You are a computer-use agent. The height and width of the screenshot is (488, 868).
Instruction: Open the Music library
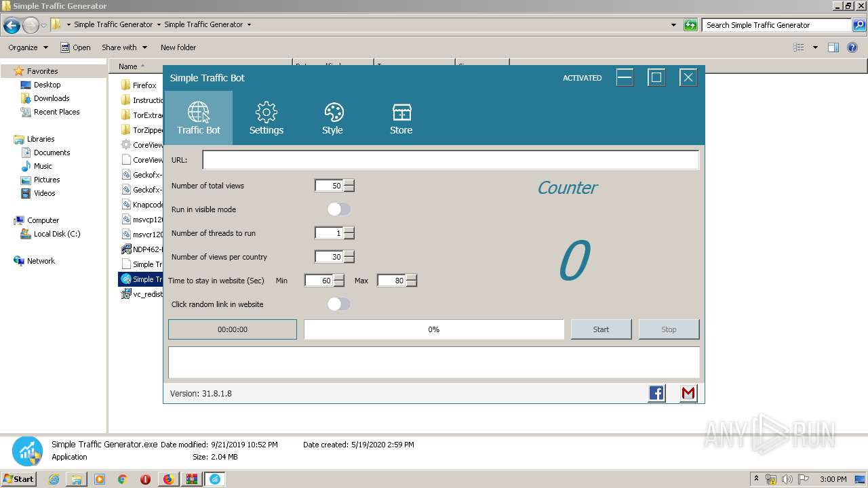[x=43, y=166]
